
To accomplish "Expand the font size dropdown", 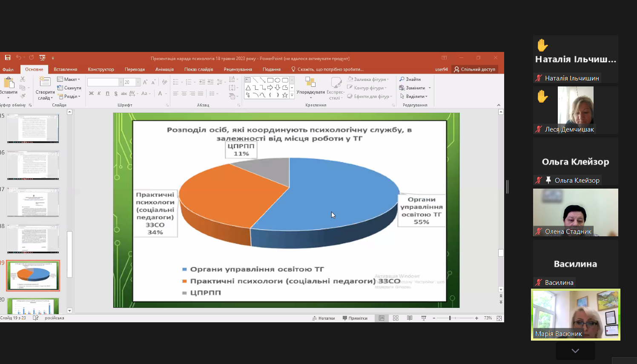I will (x=138, y=82).
